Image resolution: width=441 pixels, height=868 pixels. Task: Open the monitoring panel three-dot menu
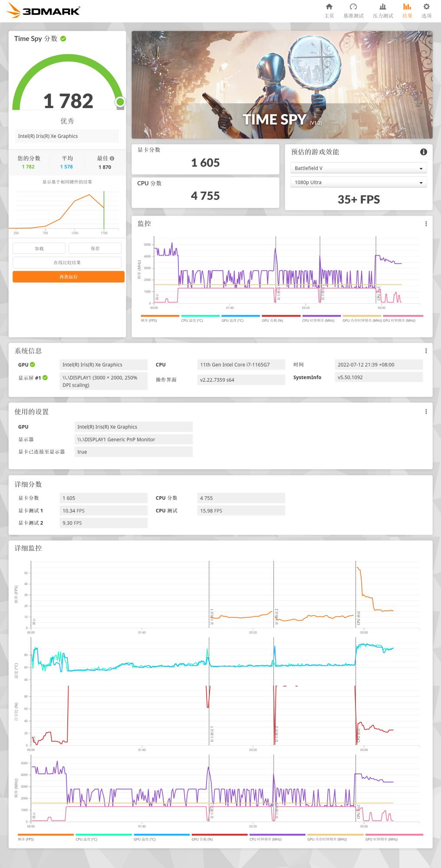point(426,224)
